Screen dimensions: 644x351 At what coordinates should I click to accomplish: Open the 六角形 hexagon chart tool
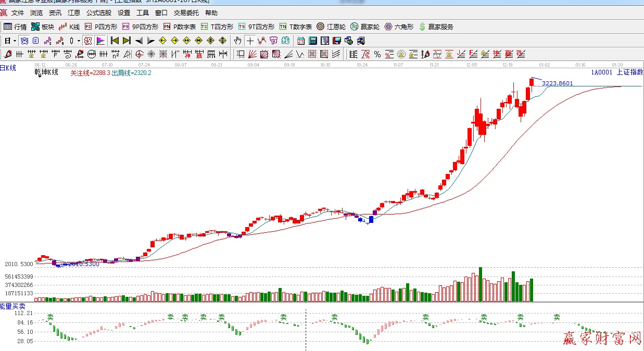[399, 27]
